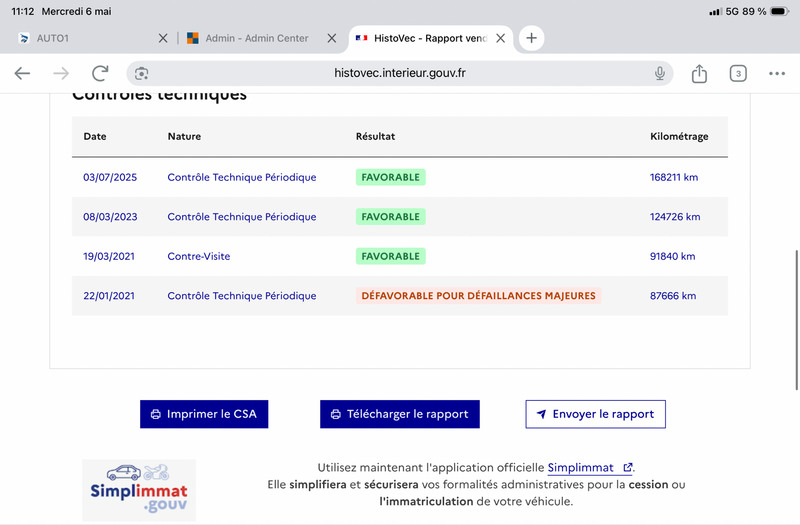Click Télécharger le rapport button
This screenshot has width=800, height=525.
pyautogui.click(x=399, y=414)
